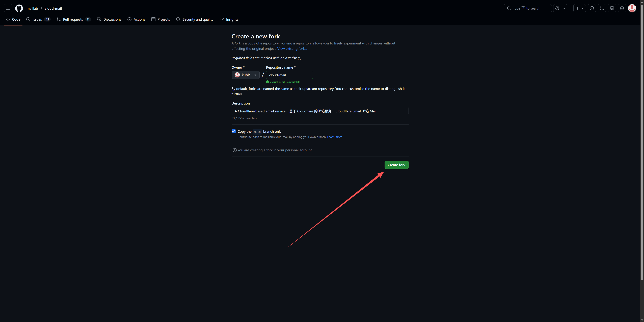Click the 'Create a new fork' heading
The height and width of the screenshot is (322, 644).
(255, 36)
